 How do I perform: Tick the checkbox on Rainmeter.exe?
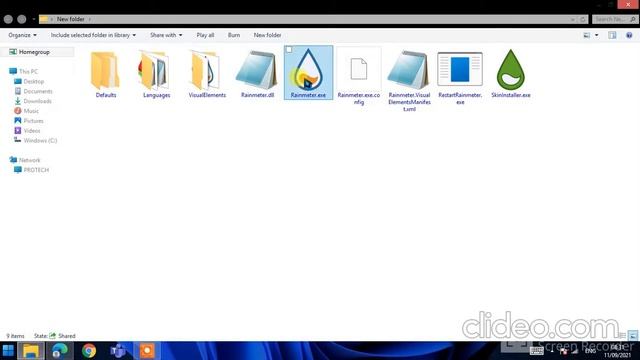[289, 50]
